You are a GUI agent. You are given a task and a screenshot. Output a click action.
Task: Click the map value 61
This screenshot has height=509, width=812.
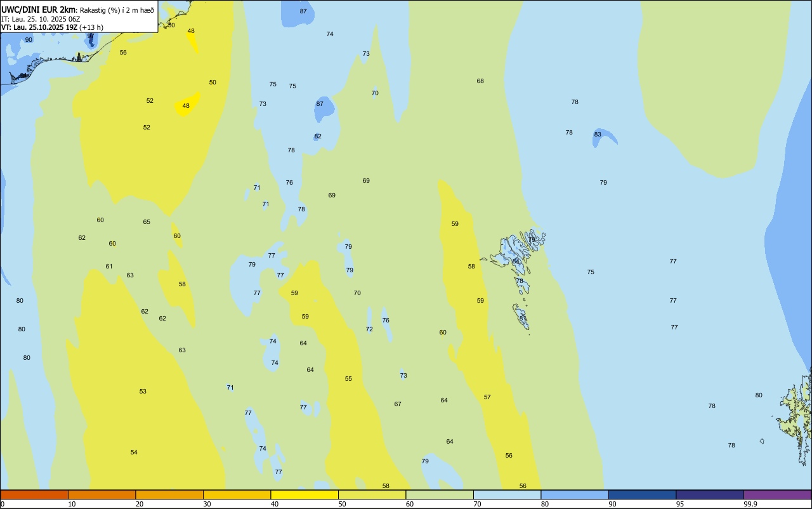click(109, 267)
